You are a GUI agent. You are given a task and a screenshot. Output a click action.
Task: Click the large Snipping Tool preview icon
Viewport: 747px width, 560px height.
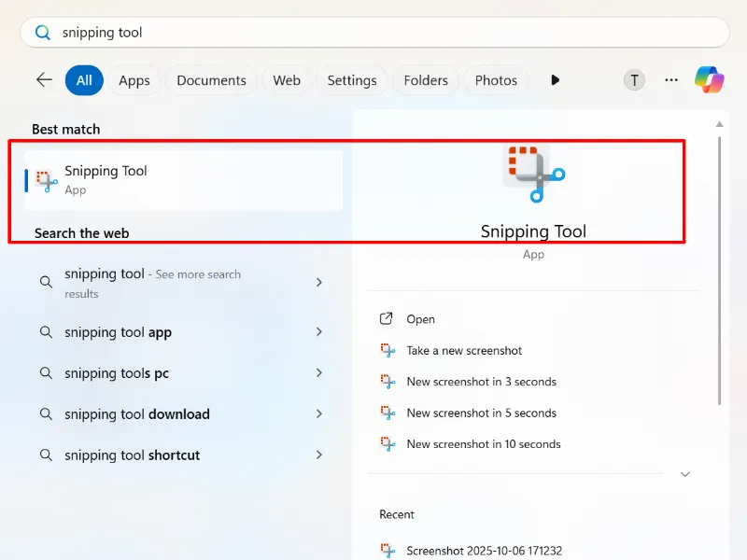coord(533,174)
